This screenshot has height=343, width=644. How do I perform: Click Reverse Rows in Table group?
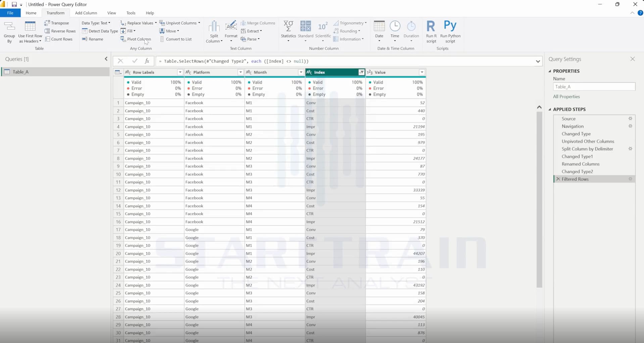[x=60, y=31]
